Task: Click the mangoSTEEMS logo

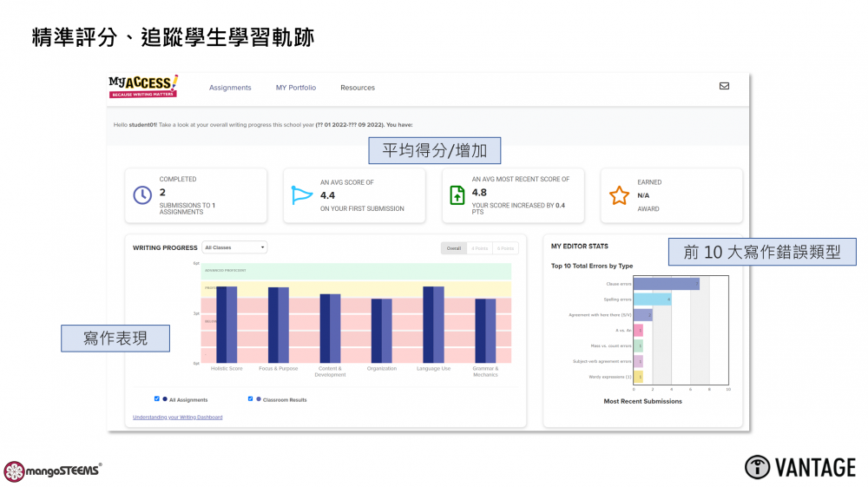Action: pos(52,471)
